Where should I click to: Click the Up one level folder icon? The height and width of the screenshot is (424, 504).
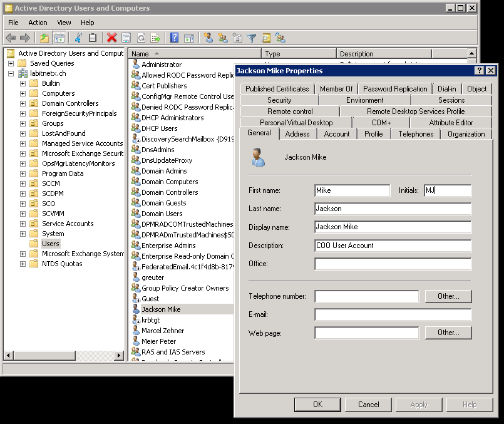44,38
